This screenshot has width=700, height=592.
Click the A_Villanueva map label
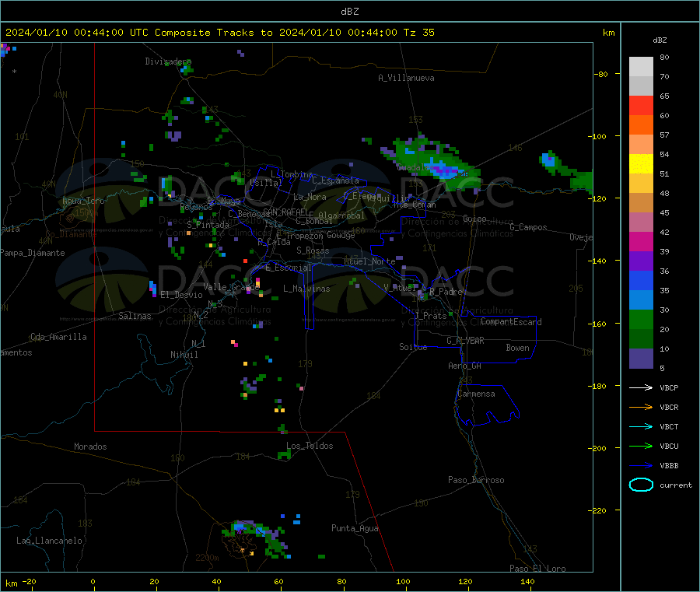pyautogui.click(x=406, y=78)
